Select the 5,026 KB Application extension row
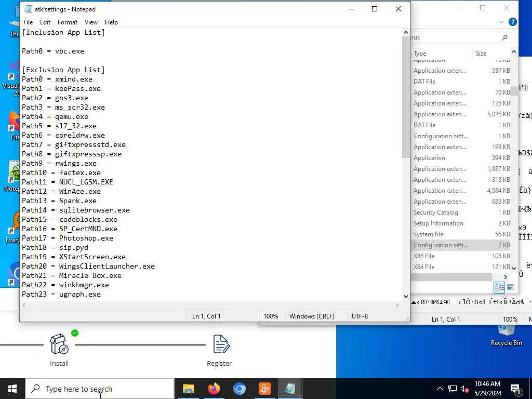 (x=461, y=114)
